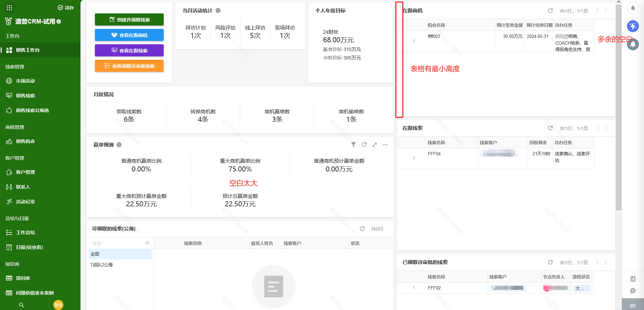644x310 pixels.
Task: Refresh the 已领取待审批的线索 table
Action: [550, 262]
